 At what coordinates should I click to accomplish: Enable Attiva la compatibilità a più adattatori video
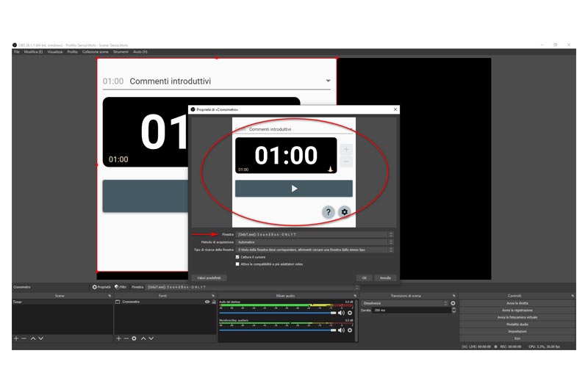[237, 264]
